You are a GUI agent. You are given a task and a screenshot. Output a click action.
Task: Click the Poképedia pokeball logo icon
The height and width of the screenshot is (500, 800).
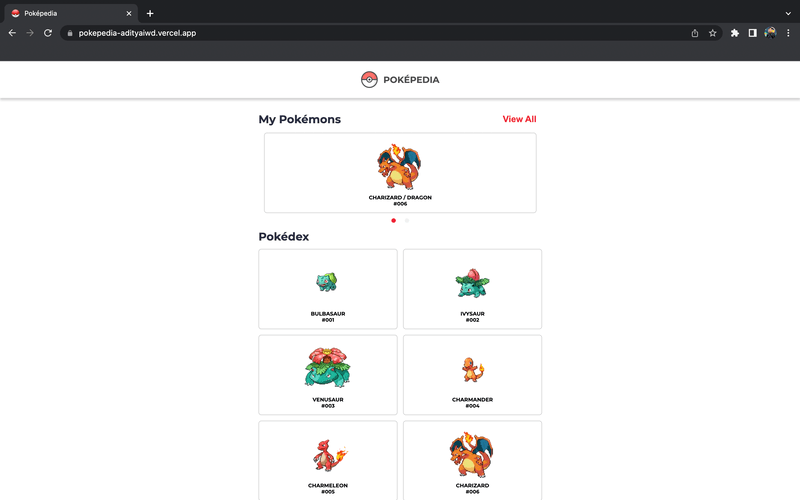[369, 80]
